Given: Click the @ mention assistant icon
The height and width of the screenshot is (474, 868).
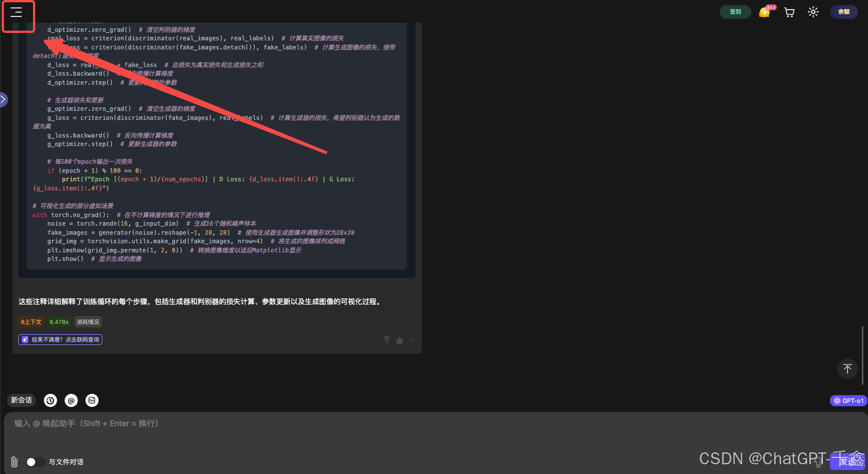Looking at the screenshot, I should pos(71,401).
